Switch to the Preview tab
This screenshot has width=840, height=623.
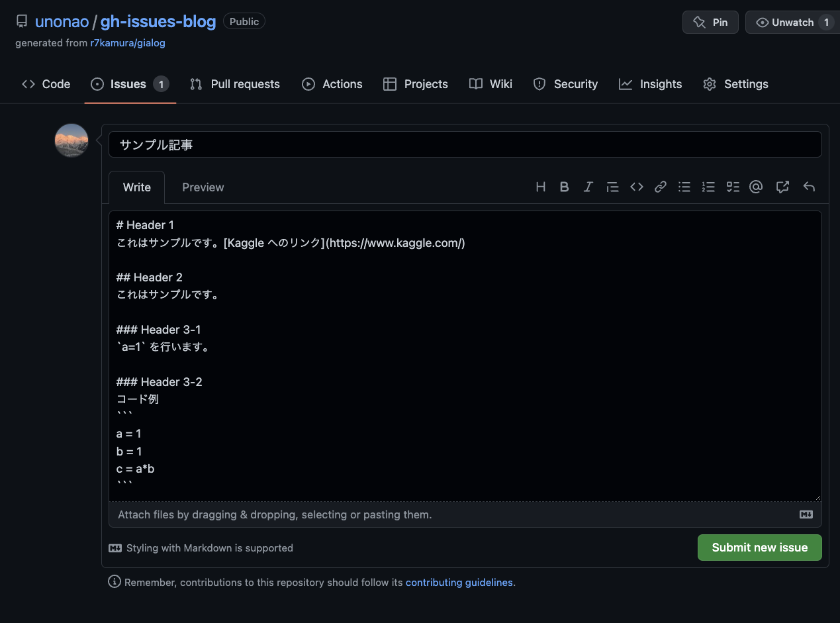(x=203, y=187)
